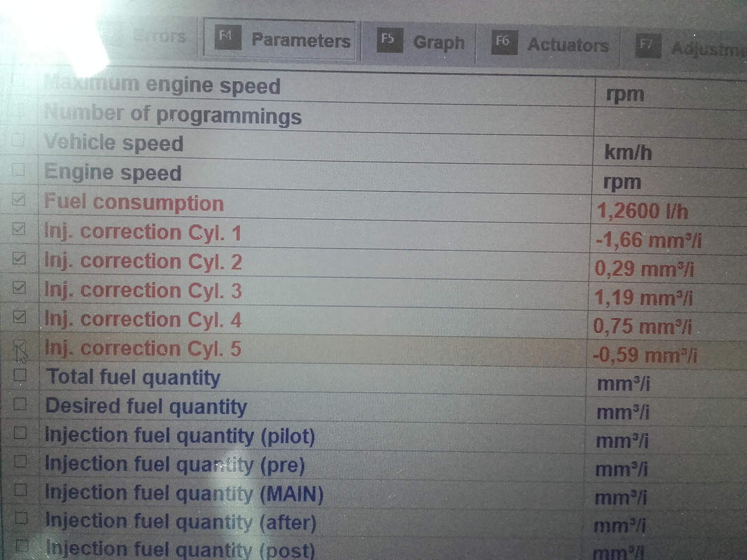The height and width of the screenshot is (560, 747).
Task: Select the Number of programmings label
Action: 172,115
